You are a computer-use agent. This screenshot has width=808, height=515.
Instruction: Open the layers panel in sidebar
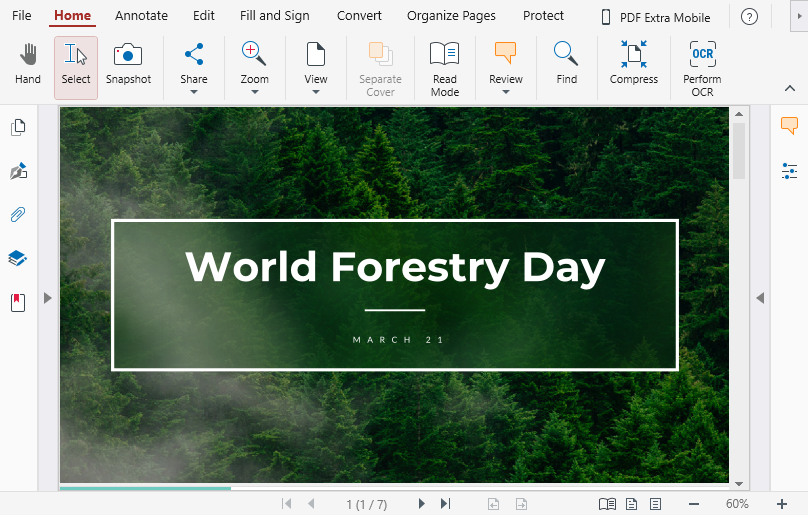pos(18,258)
